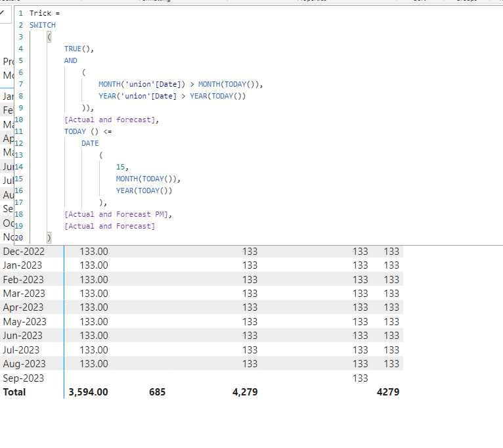This screenshot has height=448, width=503.
Task: Click the total value 3,594.00
Action: [x=88, y=392]
